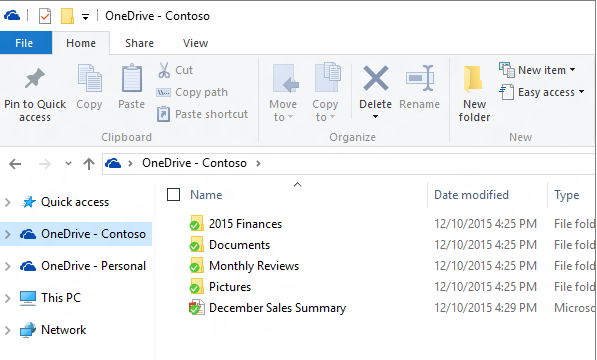Click the 2015 Finances folder icon
Image resolution: width=597 pixels, height=360 pixels.
tap(196, 223)
